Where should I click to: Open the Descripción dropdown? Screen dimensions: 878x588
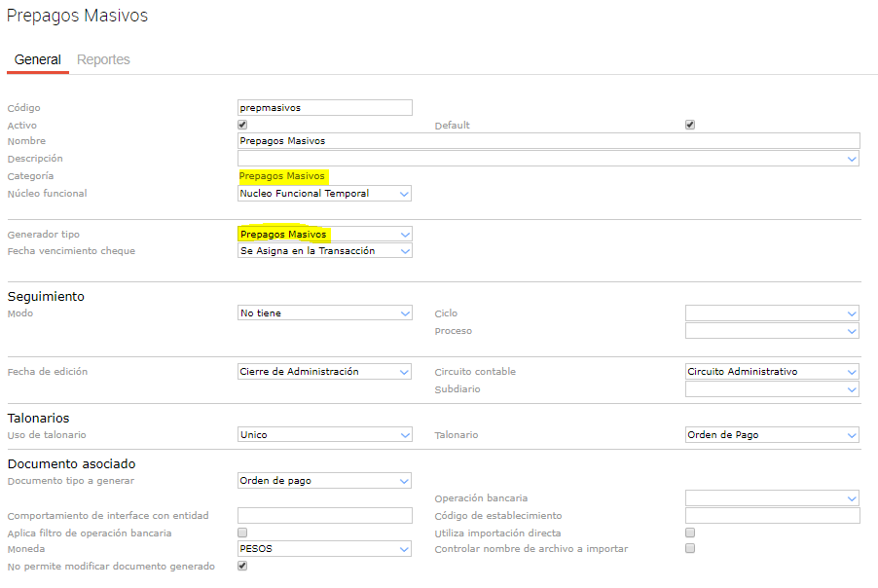[548, 159]
